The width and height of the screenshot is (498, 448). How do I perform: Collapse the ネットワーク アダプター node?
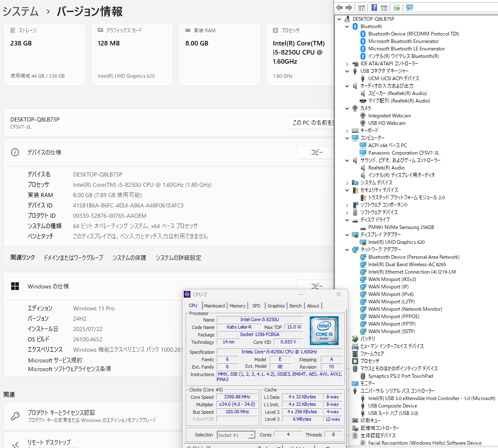click(347, 250)
